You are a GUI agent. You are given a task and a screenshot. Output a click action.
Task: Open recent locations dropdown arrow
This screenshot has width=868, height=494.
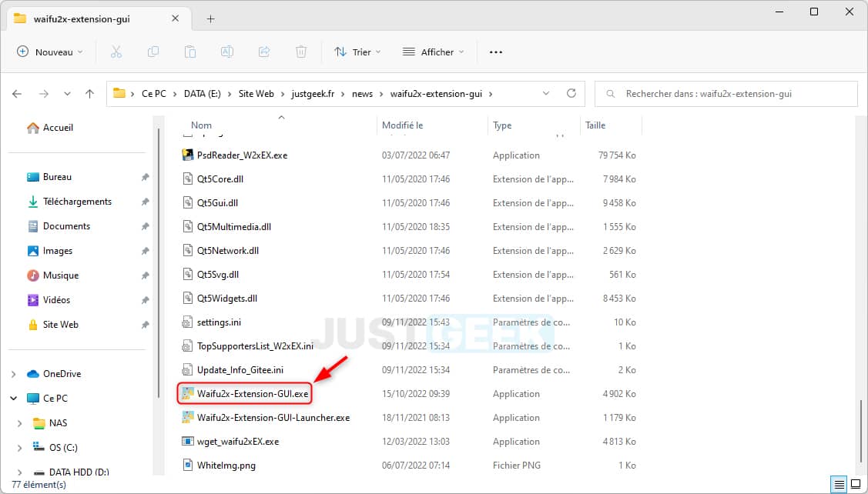tap(67, 94)
